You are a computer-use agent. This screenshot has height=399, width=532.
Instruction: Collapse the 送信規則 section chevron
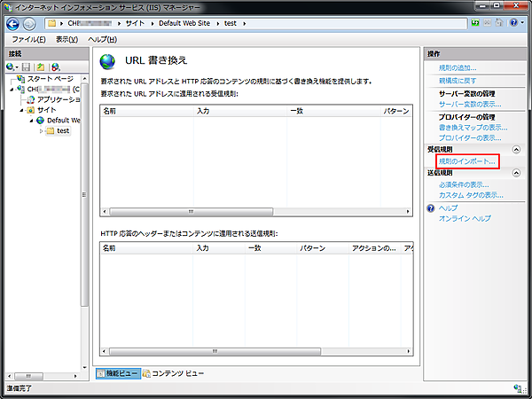(517, 173)
